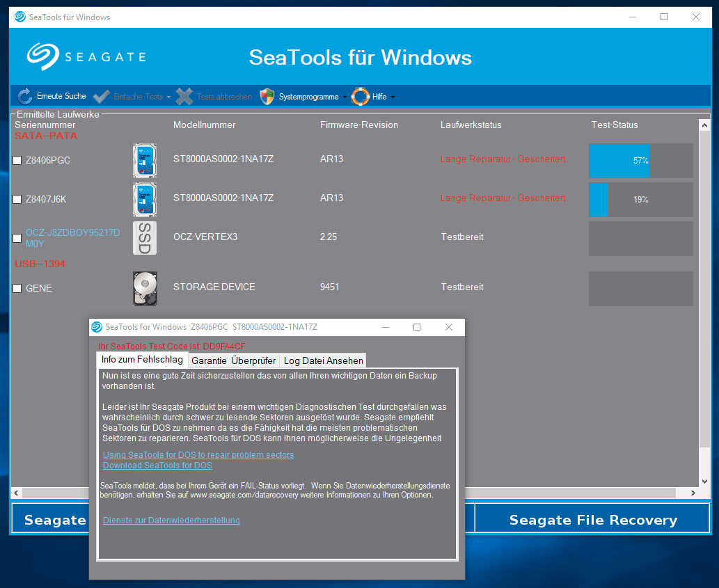Click Lange Reparatur - Gescheitert status for Z8407J6K
Viewport: 719px width, 588px height.
tap(503, 198)
